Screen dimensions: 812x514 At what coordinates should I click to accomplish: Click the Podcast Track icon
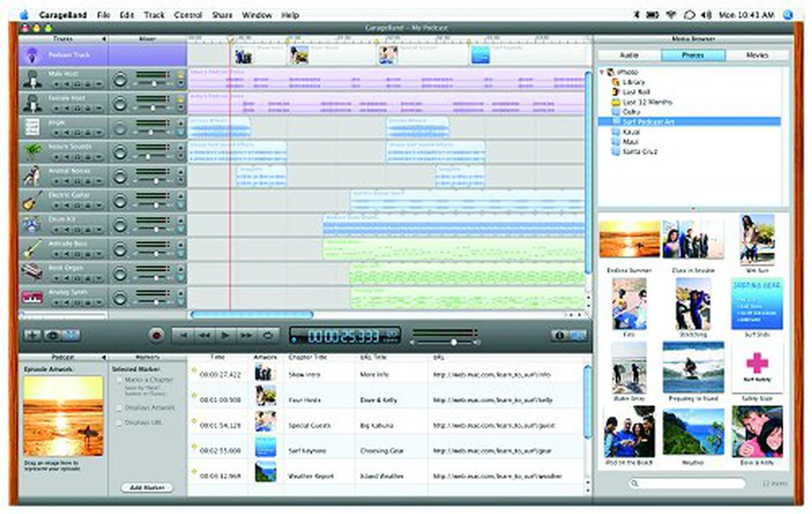(33, 55)
